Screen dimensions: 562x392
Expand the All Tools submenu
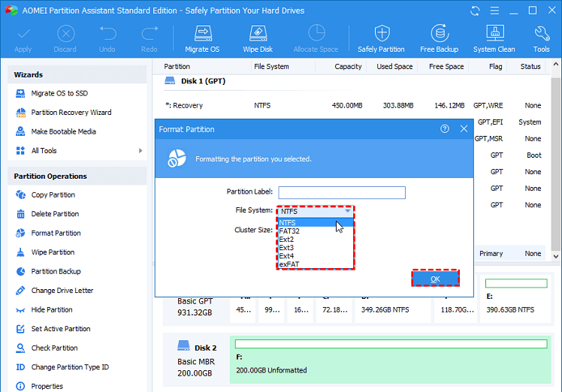point(140,150)
